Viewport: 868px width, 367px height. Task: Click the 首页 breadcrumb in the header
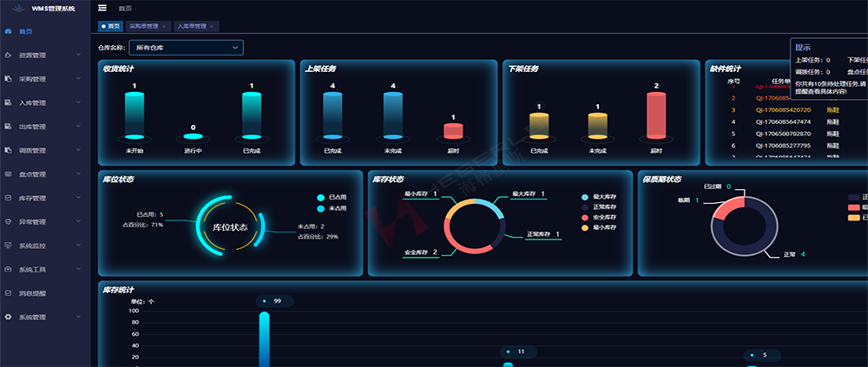pyautogui.click(x=125, y=9)
